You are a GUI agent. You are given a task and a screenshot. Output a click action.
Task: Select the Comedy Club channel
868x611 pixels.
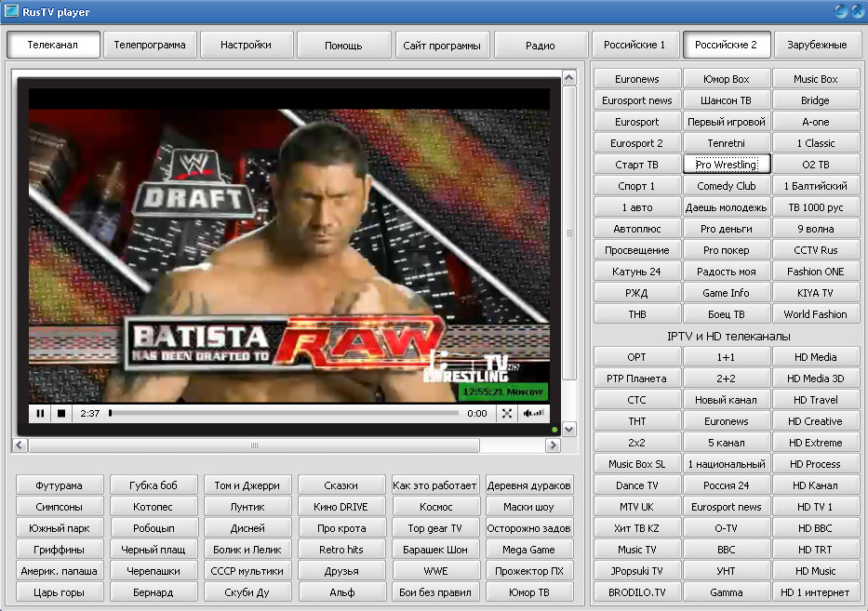click(x=726, y=186)
